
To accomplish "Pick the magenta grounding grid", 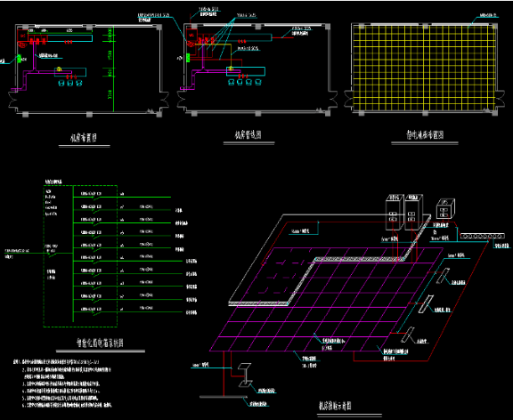I will coord(326,299).
